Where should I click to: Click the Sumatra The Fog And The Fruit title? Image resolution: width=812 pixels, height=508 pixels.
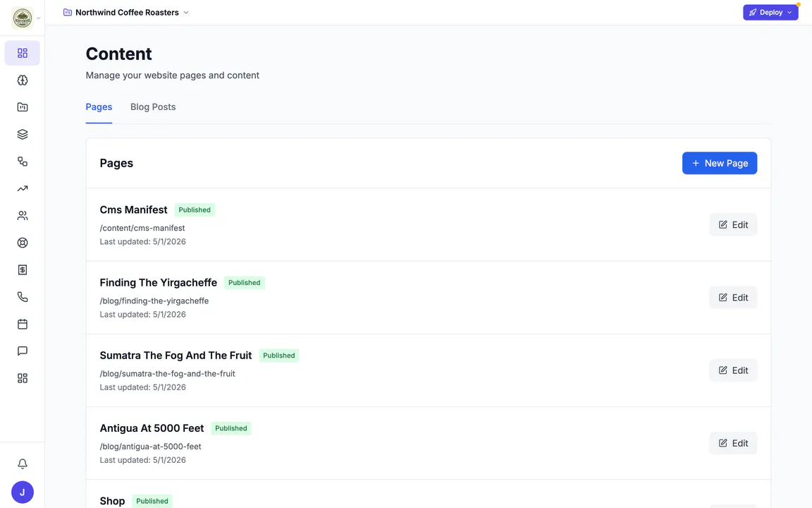(x=176, y=355)
